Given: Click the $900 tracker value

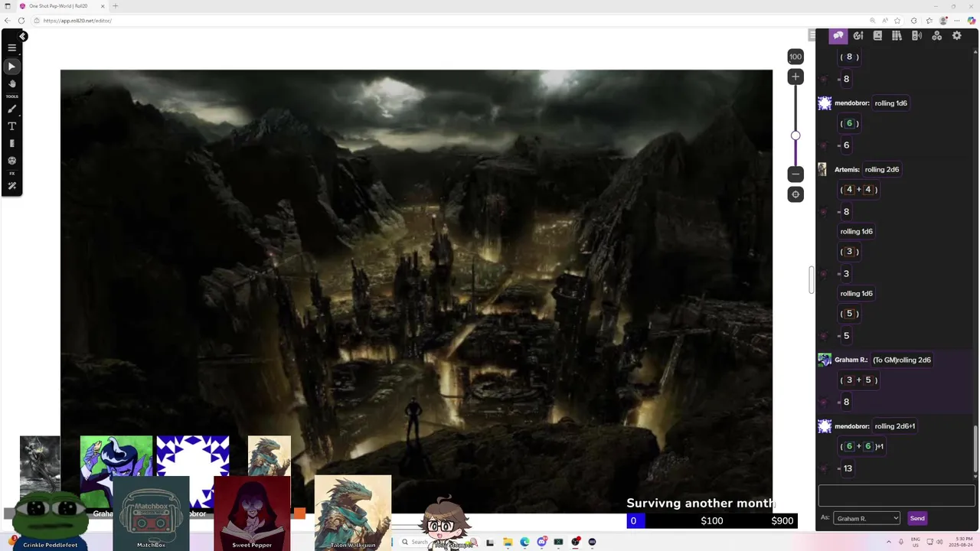Looking at the screenshot, I should pyautogui.click(x=782, y=521).
